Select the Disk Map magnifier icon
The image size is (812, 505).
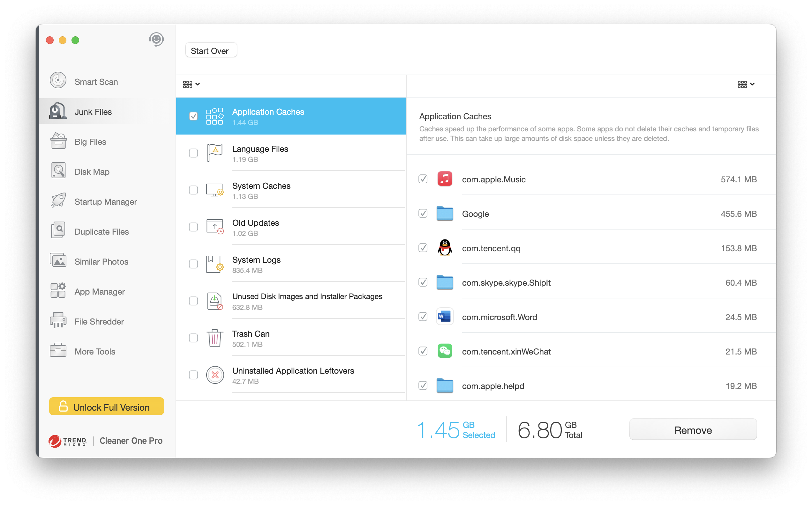(58, 171)
